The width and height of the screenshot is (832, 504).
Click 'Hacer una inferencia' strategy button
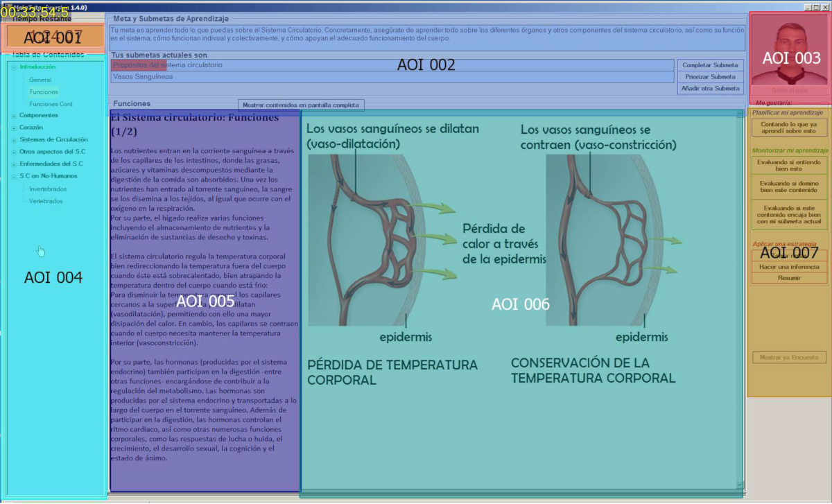789,267
